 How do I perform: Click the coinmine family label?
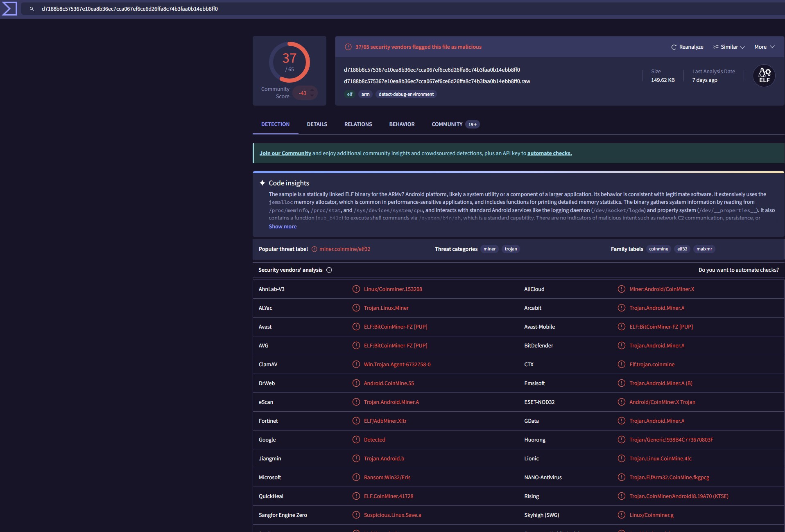coord(658,249)
